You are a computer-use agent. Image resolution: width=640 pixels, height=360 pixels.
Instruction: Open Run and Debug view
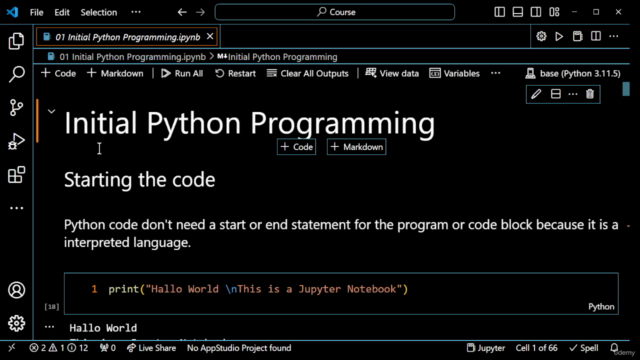16,141
